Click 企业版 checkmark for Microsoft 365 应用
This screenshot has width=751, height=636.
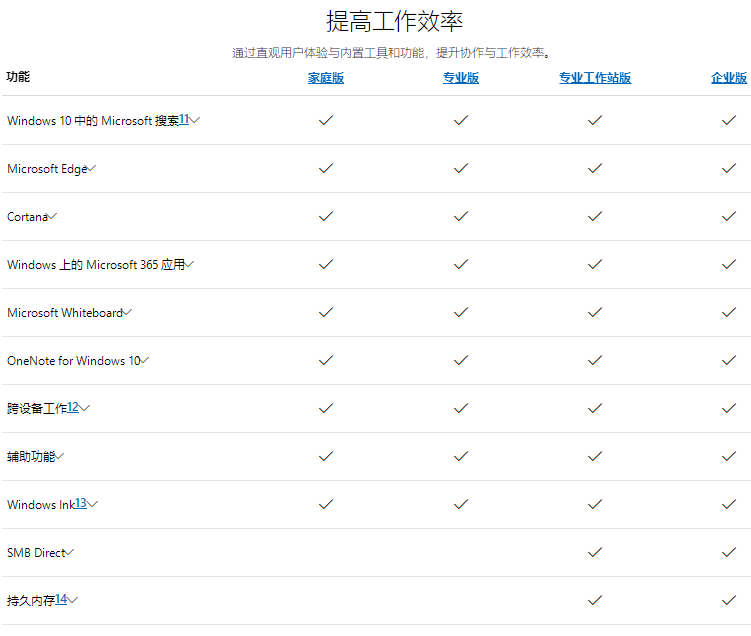coord(729,264)
